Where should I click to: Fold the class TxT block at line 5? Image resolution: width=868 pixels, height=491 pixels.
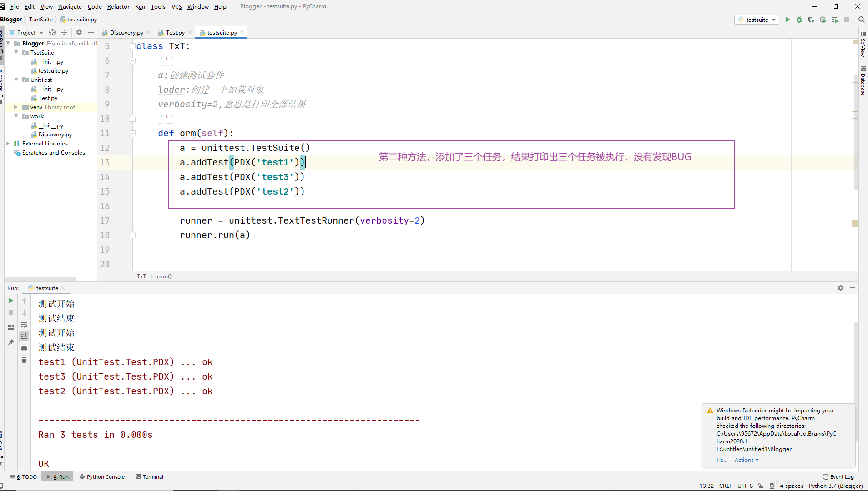[x=132, y=46]
